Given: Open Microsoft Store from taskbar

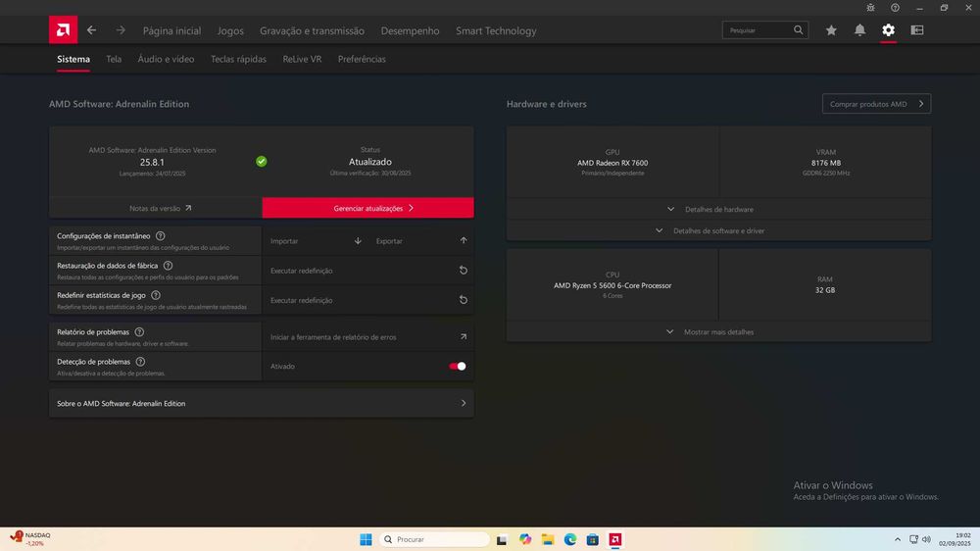Looking at the screenshot, I should 593,539.
